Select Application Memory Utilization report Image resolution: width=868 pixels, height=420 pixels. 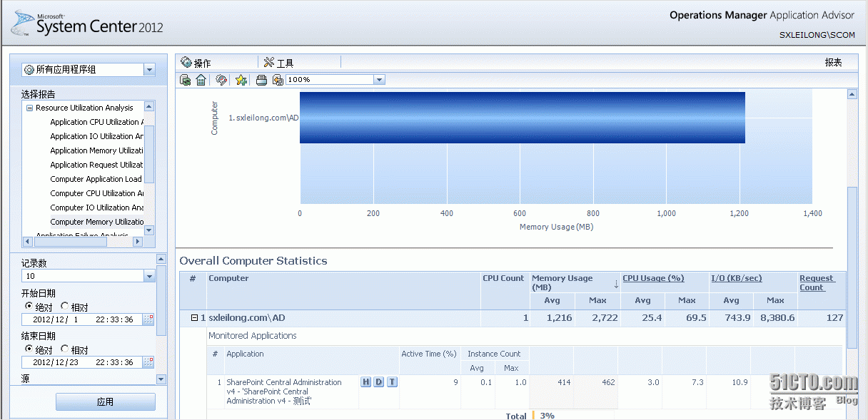96,150
